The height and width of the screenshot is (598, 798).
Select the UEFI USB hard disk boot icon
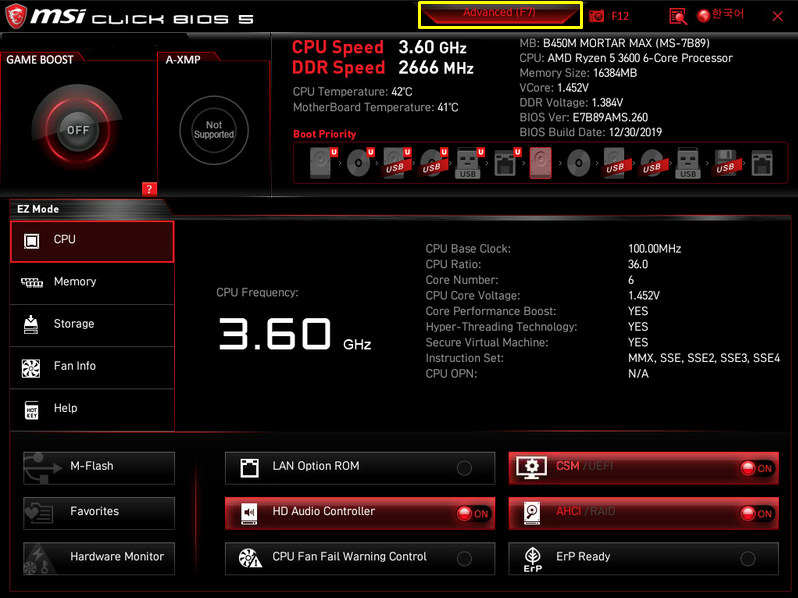(x=396, y=163)
